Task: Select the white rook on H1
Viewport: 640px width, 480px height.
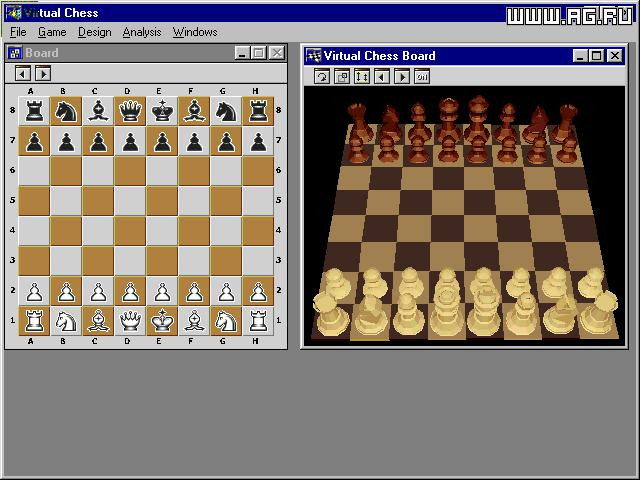Action: (x=258, y=321)
